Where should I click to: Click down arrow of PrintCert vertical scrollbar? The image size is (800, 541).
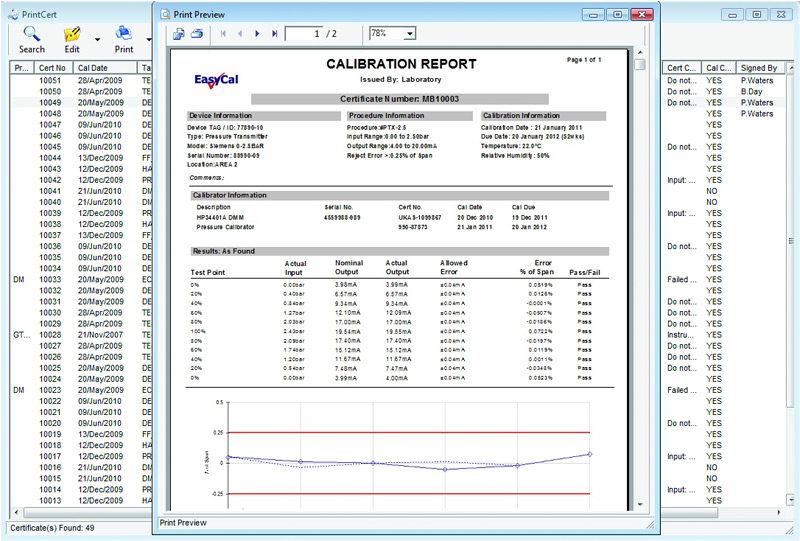[x=791, y=500]
